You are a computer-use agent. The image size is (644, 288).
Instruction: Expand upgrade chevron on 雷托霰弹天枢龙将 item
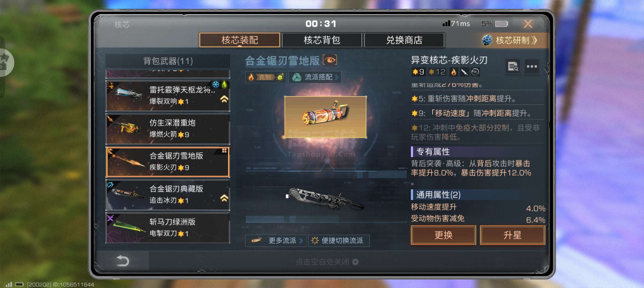tap(224, 99)
